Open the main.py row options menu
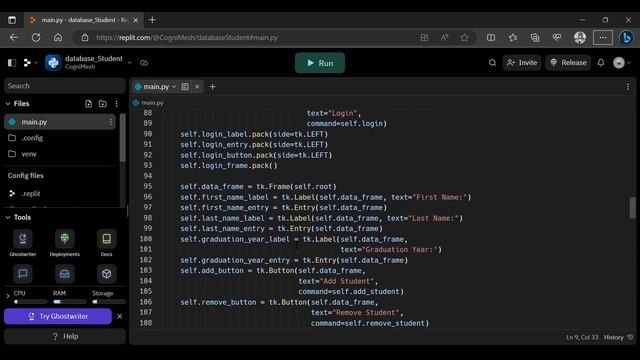This screenshot has width=640, height=360. click(x=111, y=122)
